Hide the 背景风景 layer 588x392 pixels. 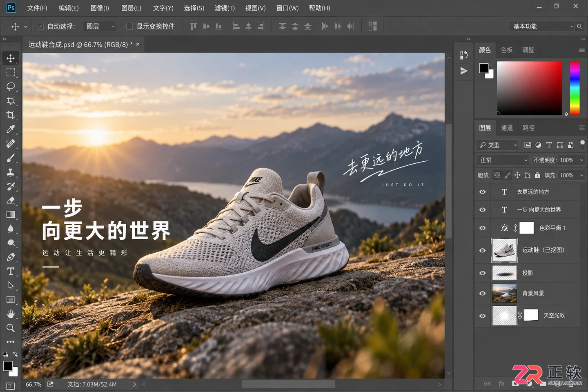(483, 293)
